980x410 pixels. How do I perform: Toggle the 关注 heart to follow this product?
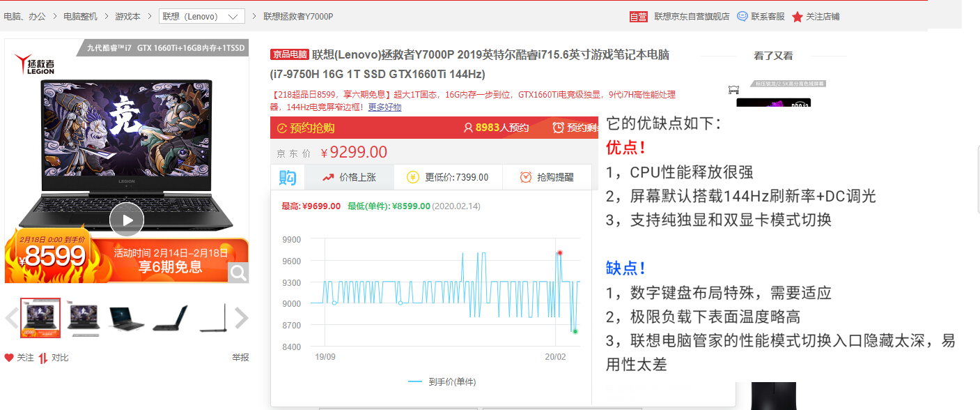[8, 356]
